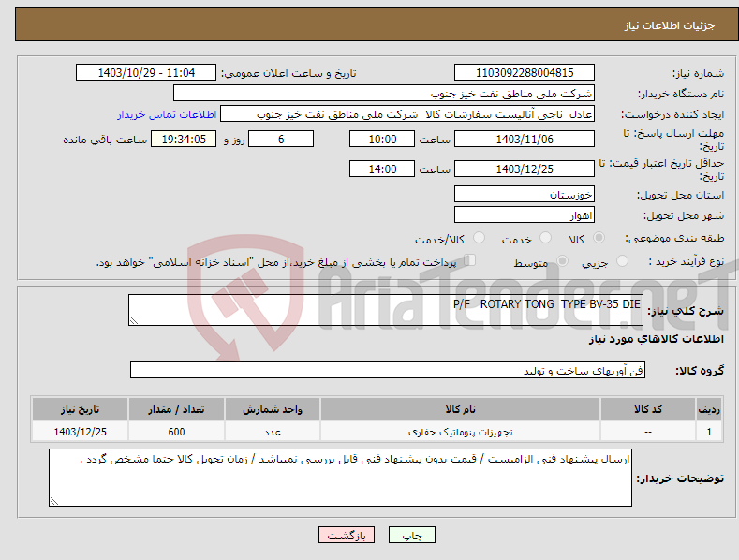739x560 pixels.
Task: Click the اطلاعات کالاهای مورد نیاز heading
Action: pos(656,339)
